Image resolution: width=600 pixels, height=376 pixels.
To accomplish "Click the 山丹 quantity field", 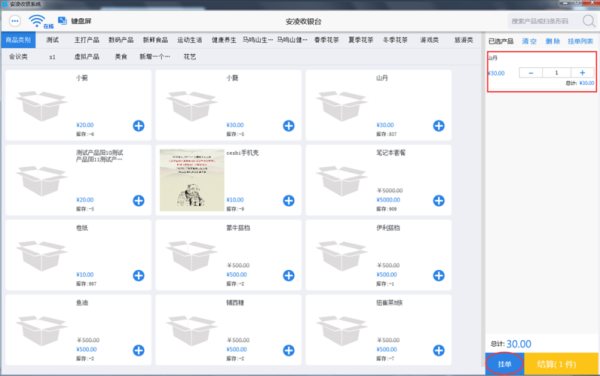I will tap(556, 73).
